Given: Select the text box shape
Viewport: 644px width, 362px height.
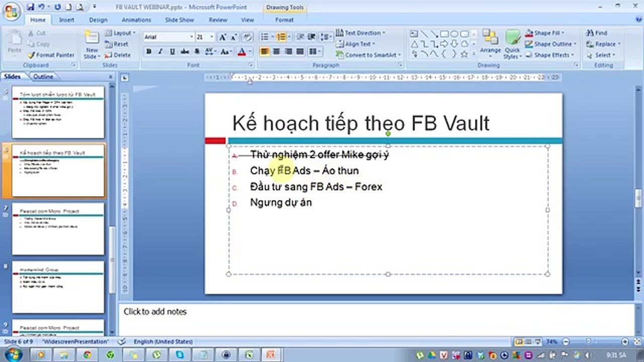Looking at the screenshot, I should click(x=414, y=34).
